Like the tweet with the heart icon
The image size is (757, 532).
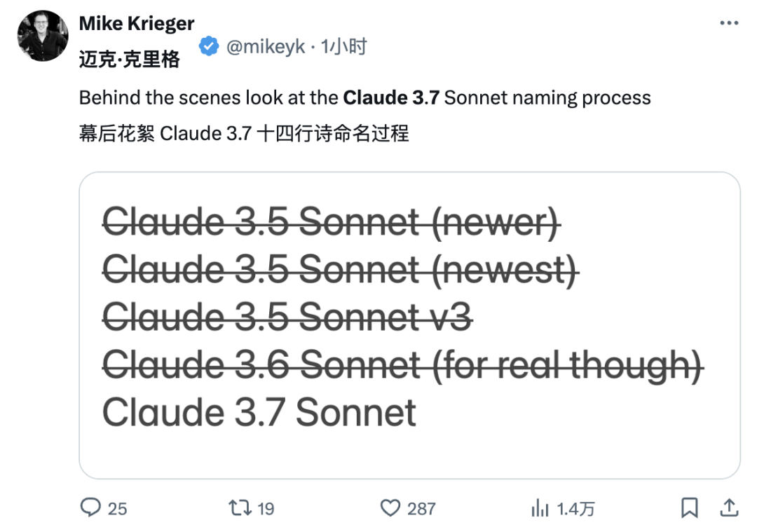coord(389,507)
